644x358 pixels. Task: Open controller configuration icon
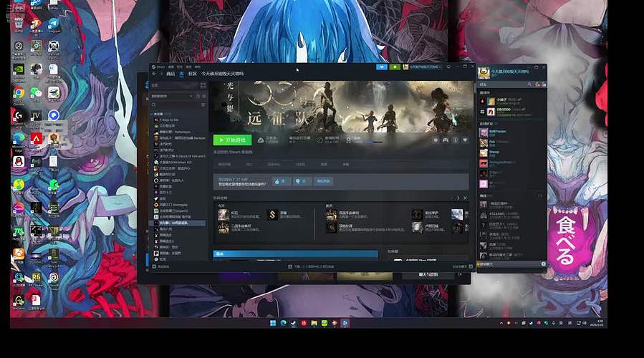pos(446,140)
